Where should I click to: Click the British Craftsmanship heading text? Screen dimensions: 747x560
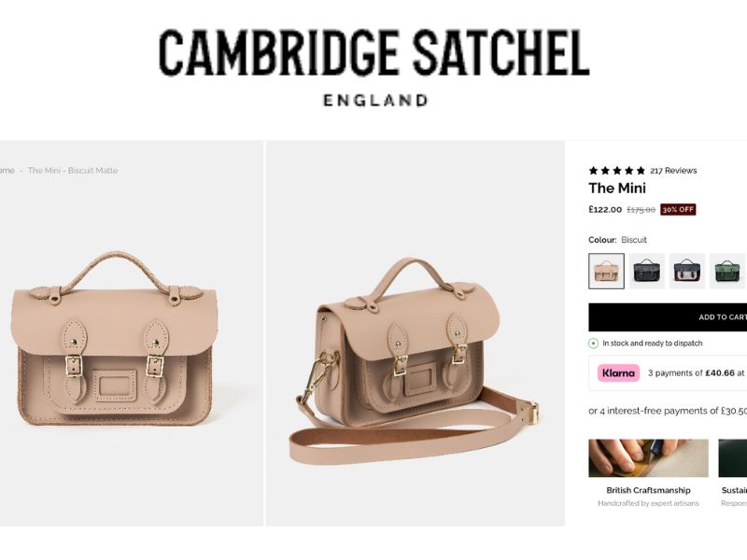[648, 490]
